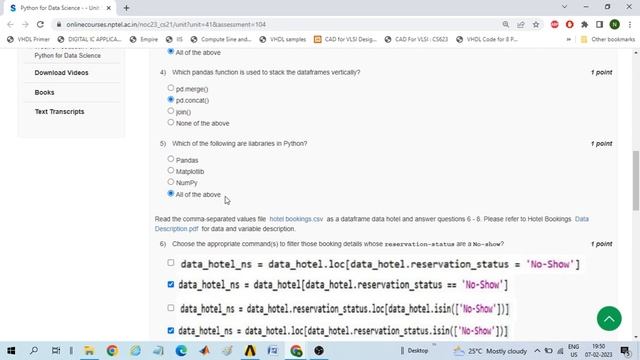Check the .loc with single equals option

click(171, 263)
